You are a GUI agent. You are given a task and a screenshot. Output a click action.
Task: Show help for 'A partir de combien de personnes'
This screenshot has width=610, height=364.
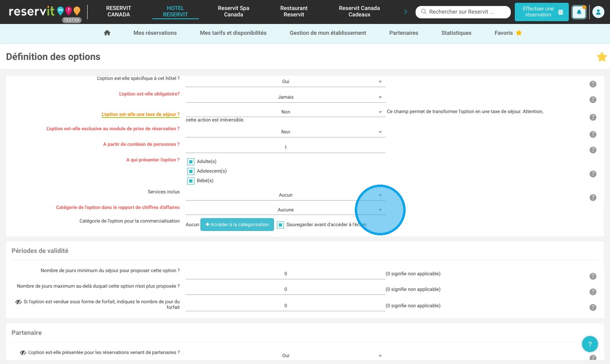(593, 150)
